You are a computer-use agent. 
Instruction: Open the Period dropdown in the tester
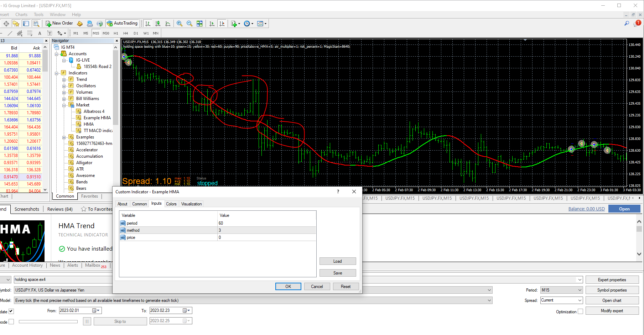click(x=561, y=290)
